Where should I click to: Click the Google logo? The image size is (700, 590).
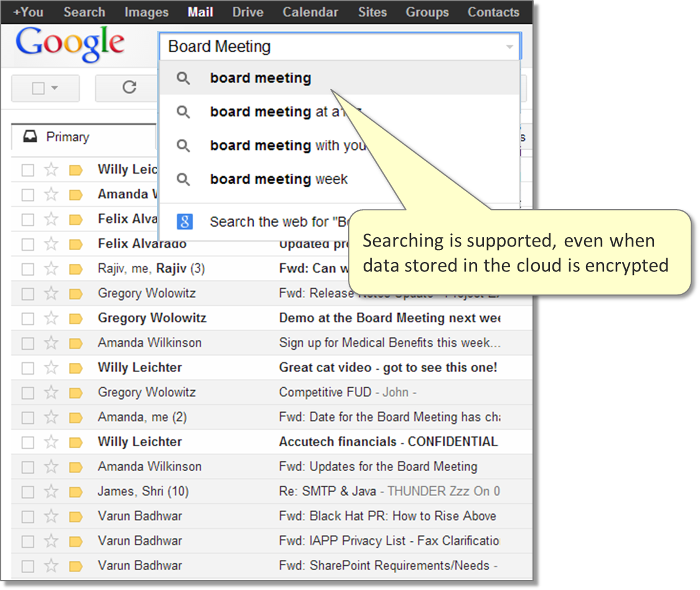click(70, 44)
